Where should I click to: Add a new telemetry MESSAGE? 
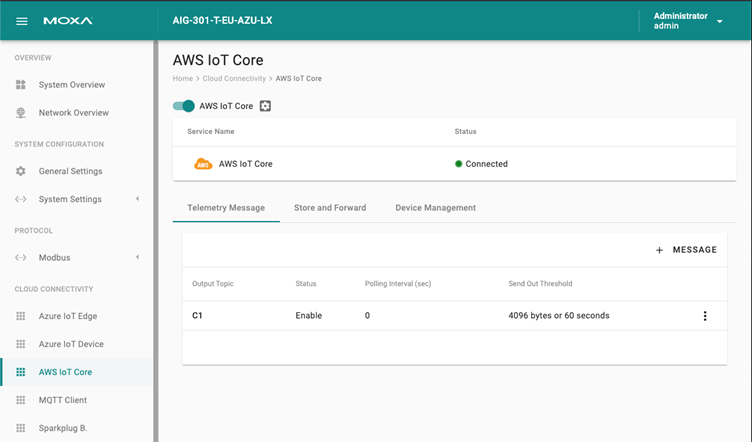click(686, 250)
